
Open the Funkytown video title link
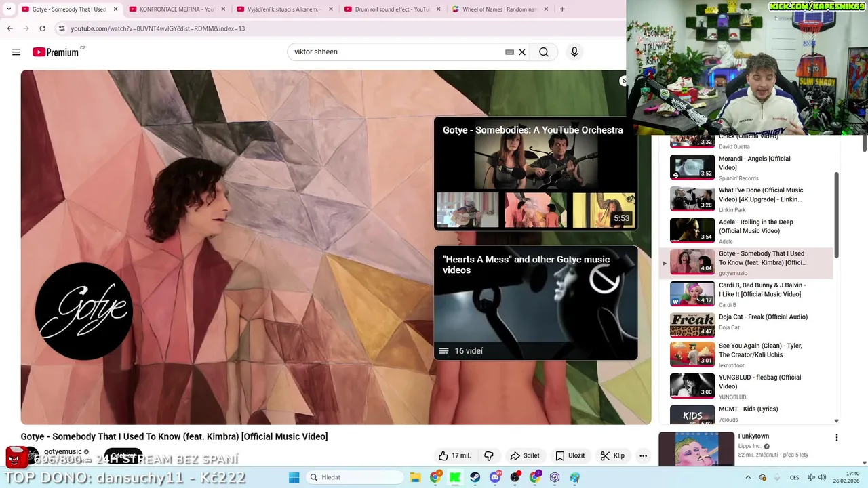tap(753, 436)
